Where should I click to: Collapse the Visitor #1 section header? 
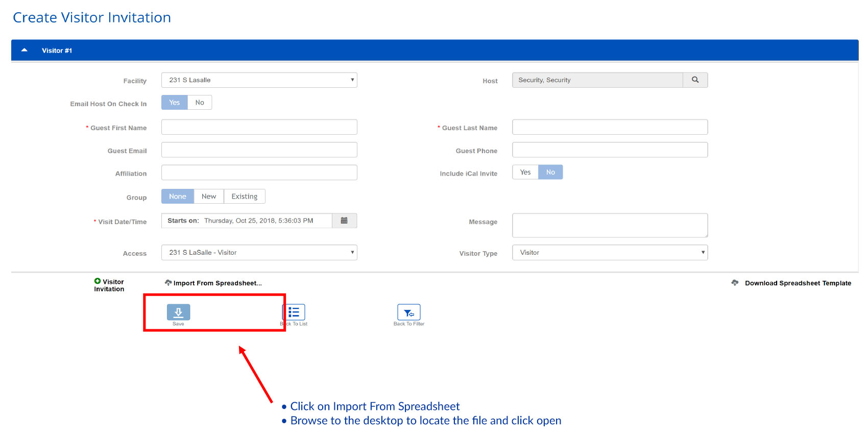pos(25,51)
